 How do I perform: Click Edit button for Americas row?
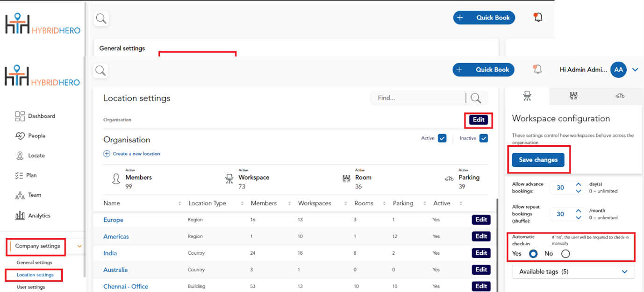[x=481, y=236]
